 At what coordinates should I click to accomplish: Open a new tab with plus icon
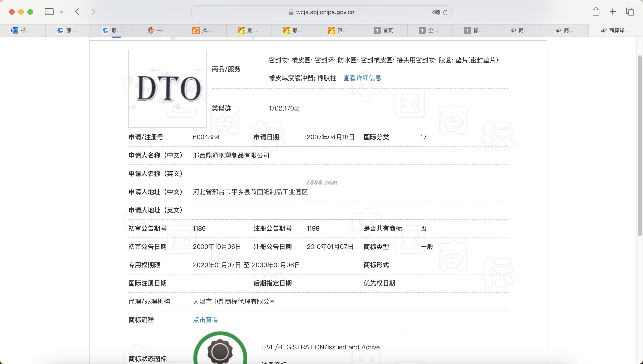coord(613,11)
